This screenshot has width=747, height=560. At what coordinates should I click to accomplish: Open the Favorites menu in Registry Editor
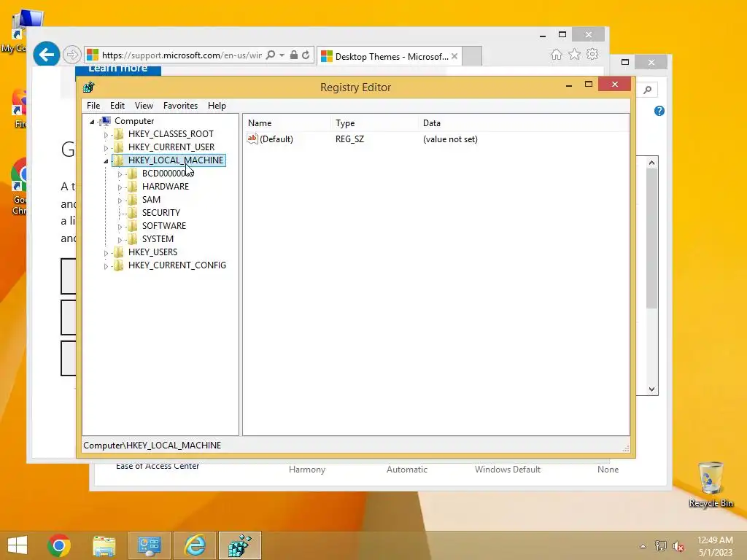pyautogui.click(x=180, y=106)
